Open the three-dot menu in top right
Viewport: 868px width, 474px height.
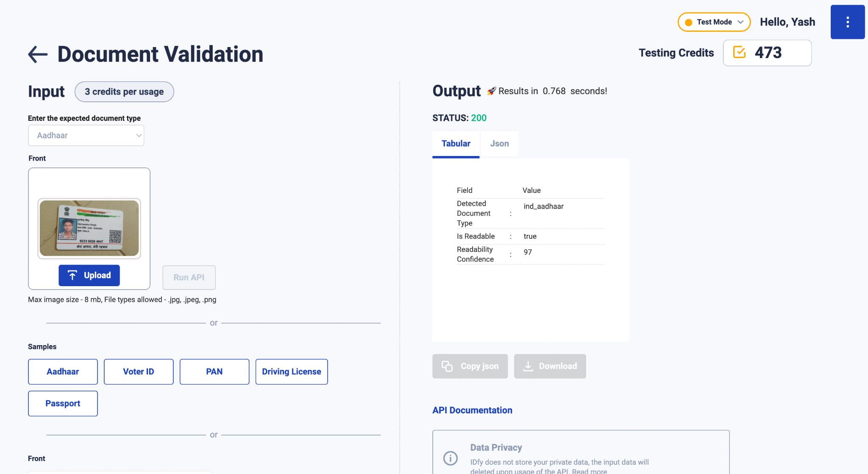pyautogui.click(x=847, y=22)
